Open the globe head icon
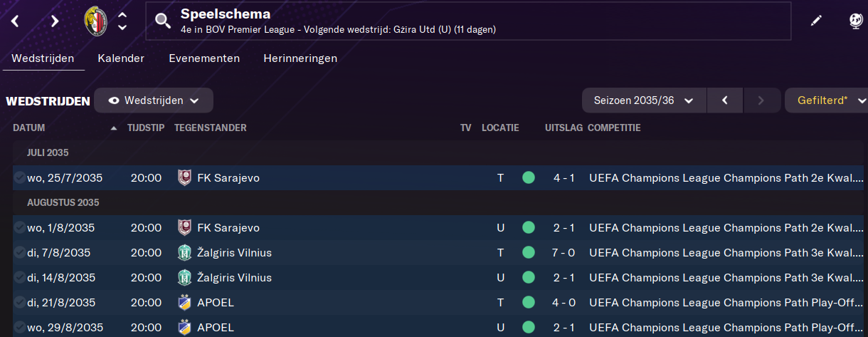Viewport: 868px width, 337px height. click(x=856, y=21)
